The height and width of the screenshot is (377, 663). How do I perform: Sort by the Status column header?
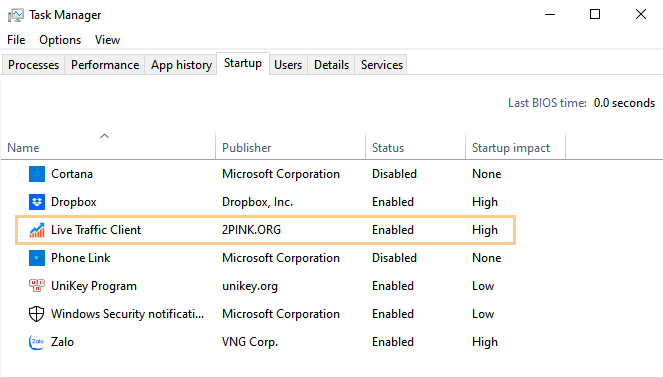click(x=388, y=148)
